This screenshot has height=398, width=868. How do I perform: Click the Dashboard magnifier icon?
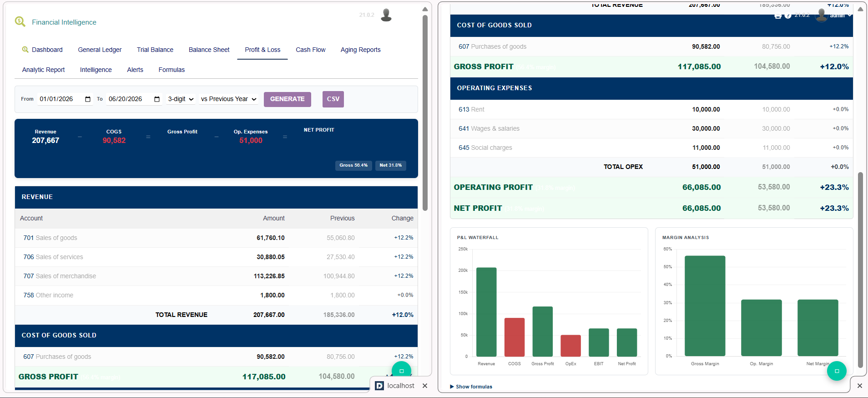(25, 49)
